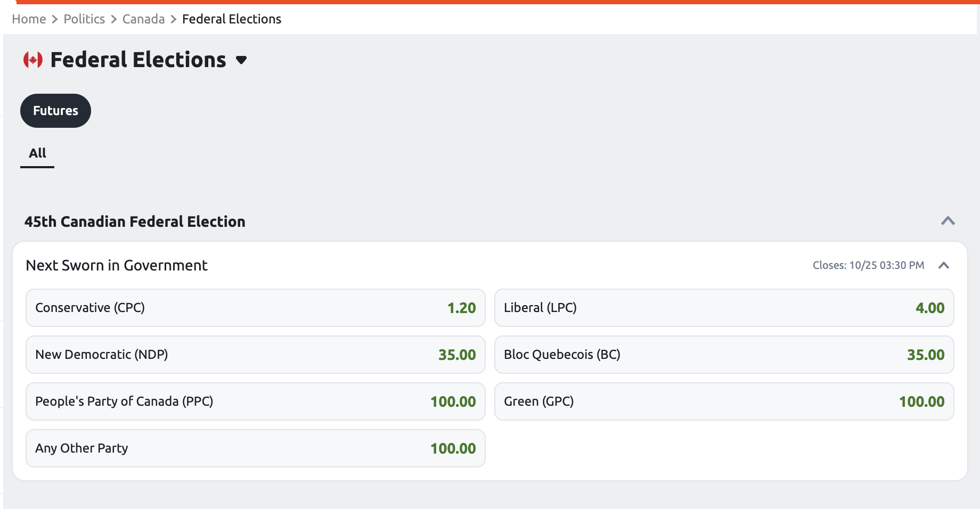Navigate to Home via breadcrumb
980x509 pixels.
point(29,19)
